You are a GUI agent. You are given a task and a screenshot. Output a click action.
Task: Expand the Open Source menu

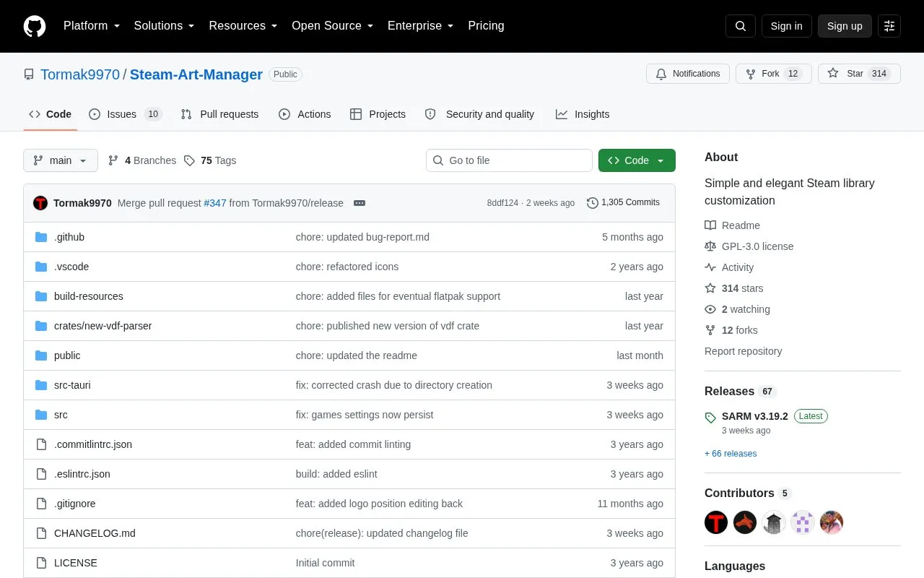[x=333, y=26]
